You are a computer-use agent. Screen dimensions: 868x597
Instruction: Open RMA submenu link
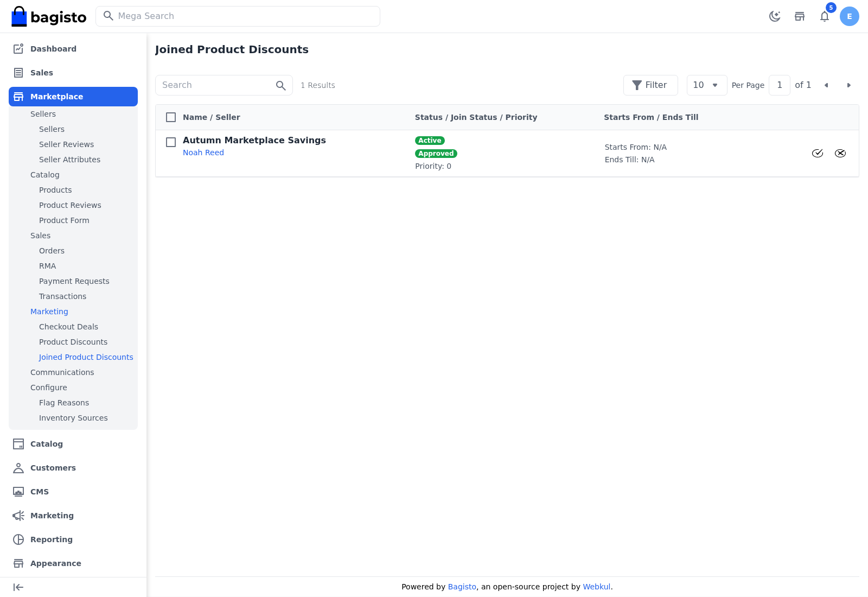coord(48,266)
